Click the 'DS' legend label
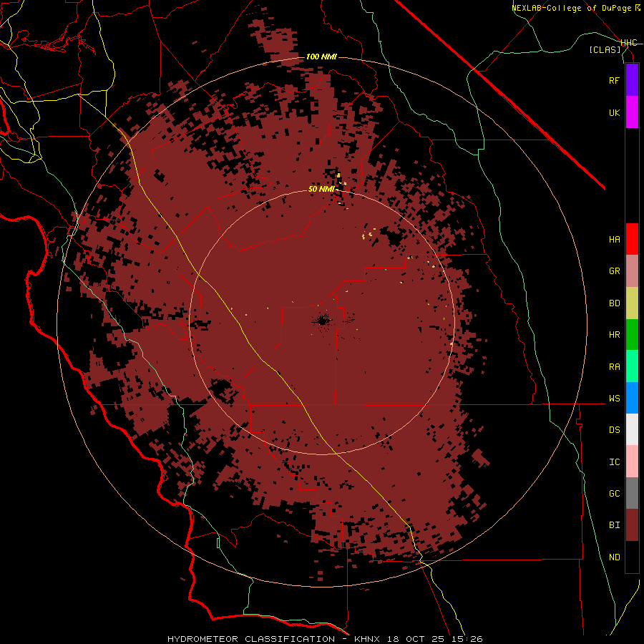This screenshot has height=644, width=644. click(614, 430)
